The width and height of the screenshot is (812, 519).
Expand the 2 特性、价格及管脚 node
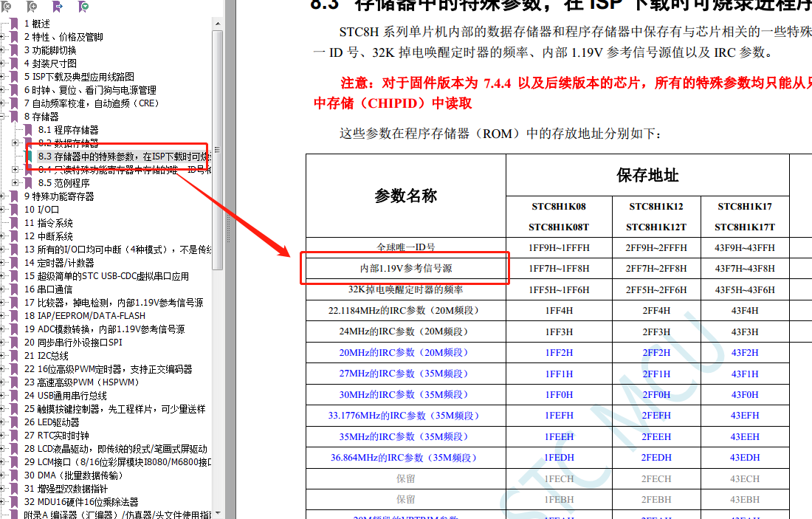click(2, 37)
